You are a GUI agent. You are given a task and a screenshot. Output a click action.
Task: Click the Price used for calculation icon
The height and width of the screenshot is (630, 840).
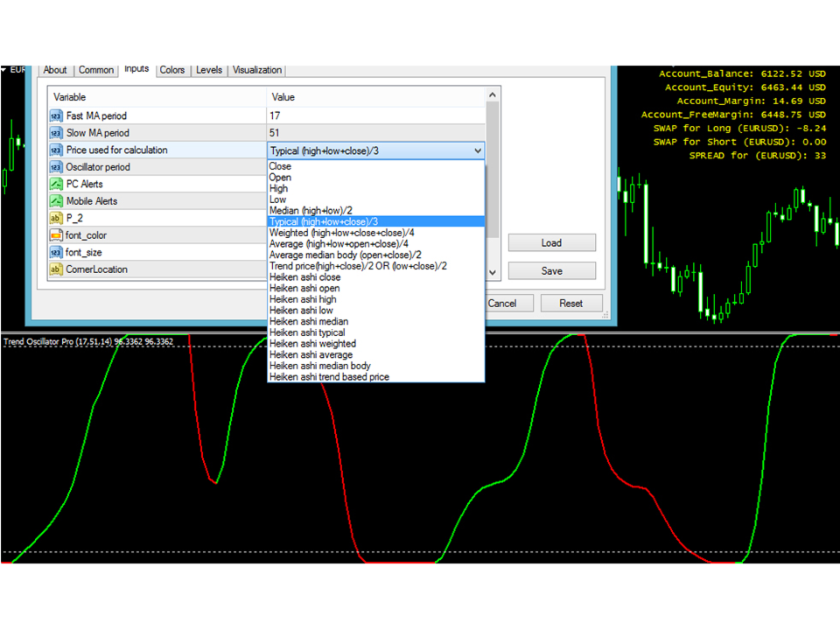tap(56, 150)
